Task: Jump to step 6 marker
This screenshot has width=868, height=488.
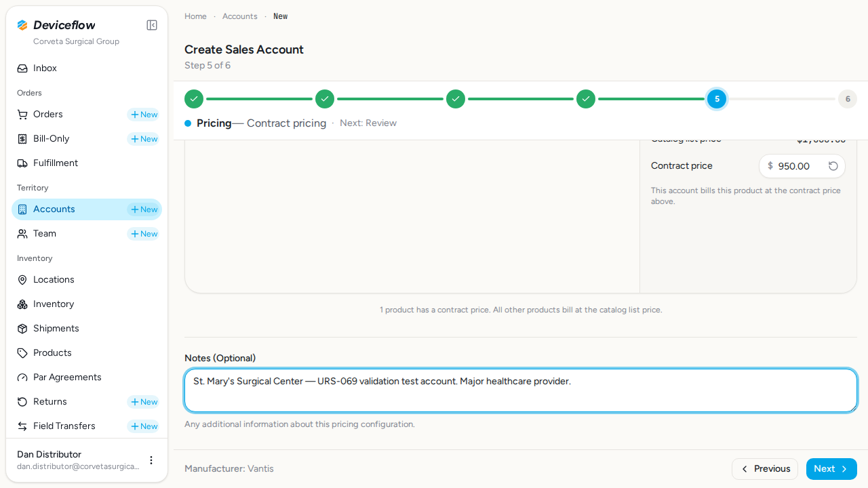Action: click(848, 99)
